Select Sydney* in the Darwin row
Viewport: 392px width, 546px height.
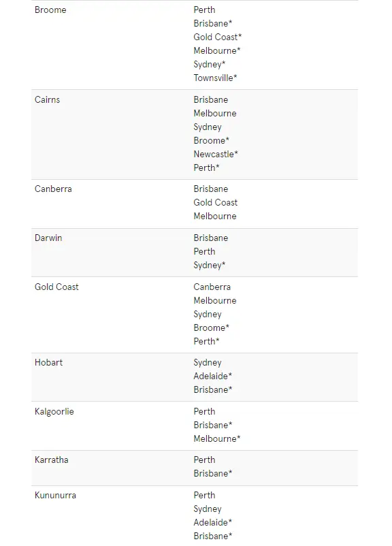click(210, 265)
